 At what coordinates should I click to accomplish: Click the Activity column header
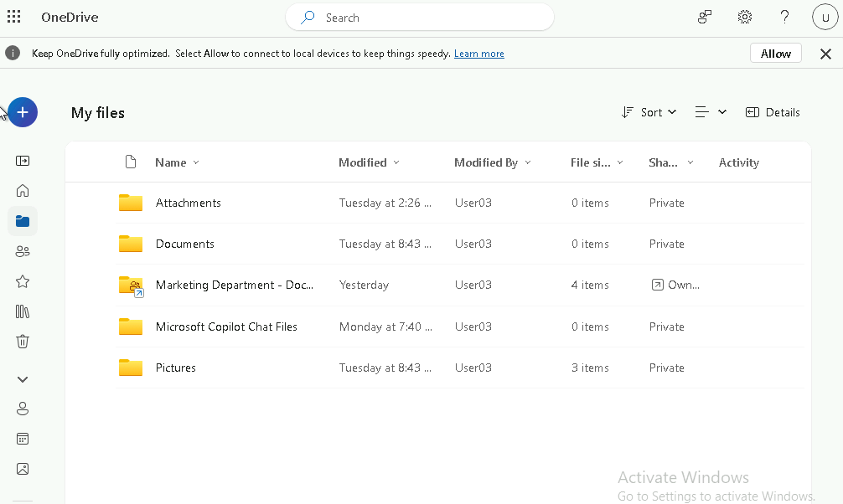click(x=739, y=162)
